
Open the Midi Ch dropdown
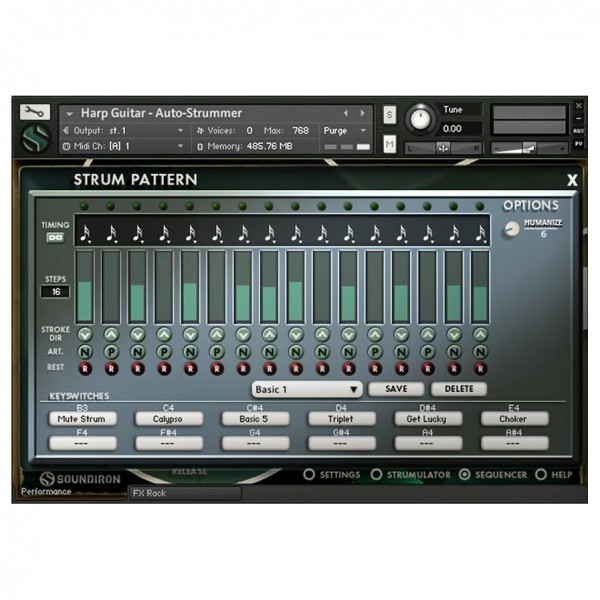click(x=124, y=146)
